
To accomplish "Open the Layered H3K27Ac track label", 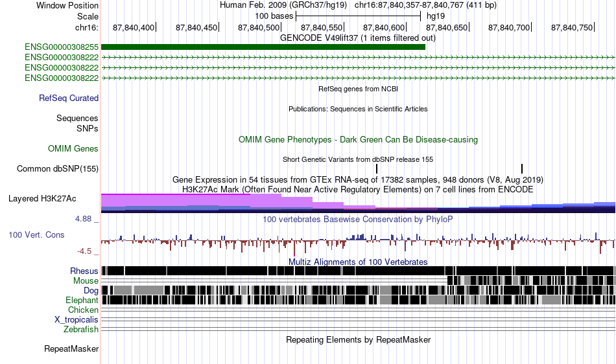I will (x=42, y=198).
